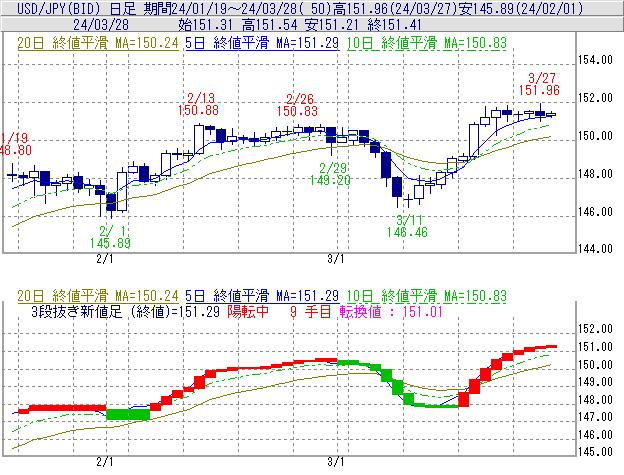Click the 安151.21 daily low value
The width and height of the screenshot is (624, 475).
pyautogui.click(x=332, y=25)
